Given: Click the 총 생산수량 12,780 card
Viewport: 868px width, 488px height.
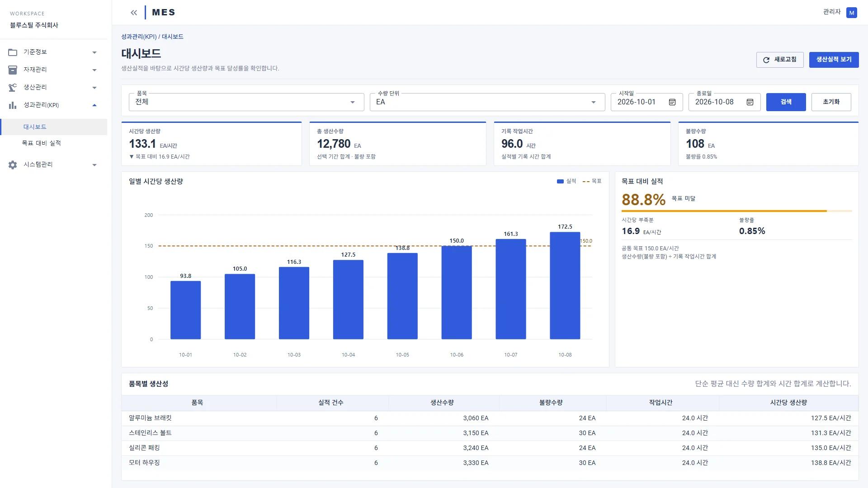Looking at the screenshot, I should click(398, 144).
